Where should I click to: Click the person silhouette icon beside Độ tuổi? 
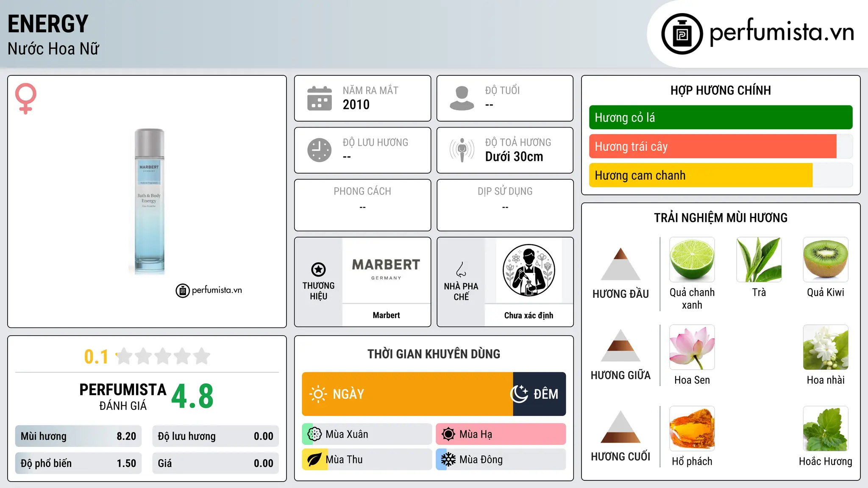tap(462, 98)
